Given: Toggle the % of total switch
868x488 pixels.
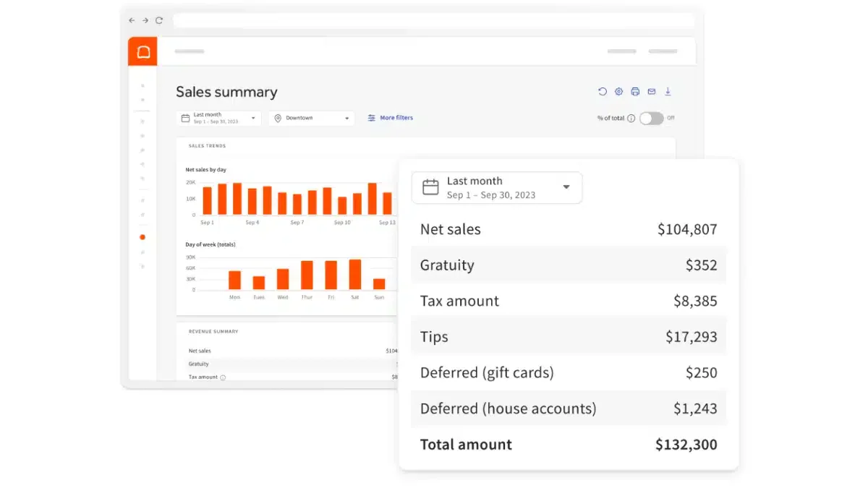Looking at the screenshot, I should click(651, 119).
